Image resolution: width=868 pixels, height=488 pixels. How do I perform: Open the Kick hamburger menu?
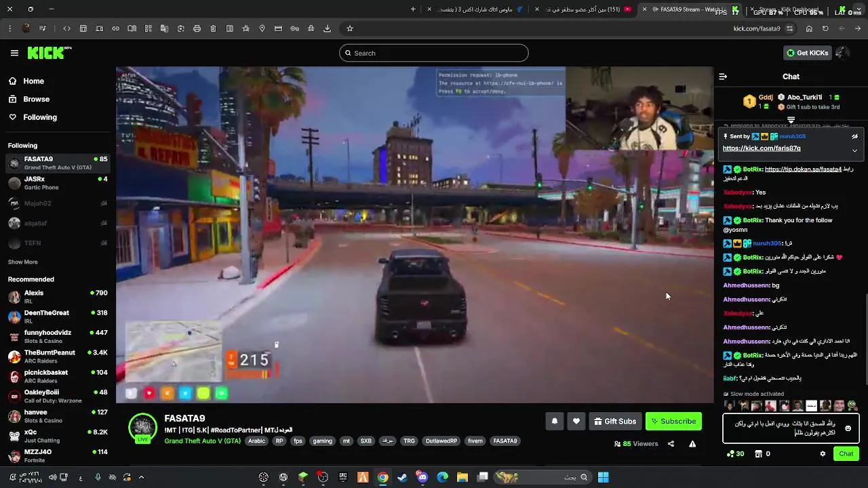pyautogui.click(x=14, y=53)
